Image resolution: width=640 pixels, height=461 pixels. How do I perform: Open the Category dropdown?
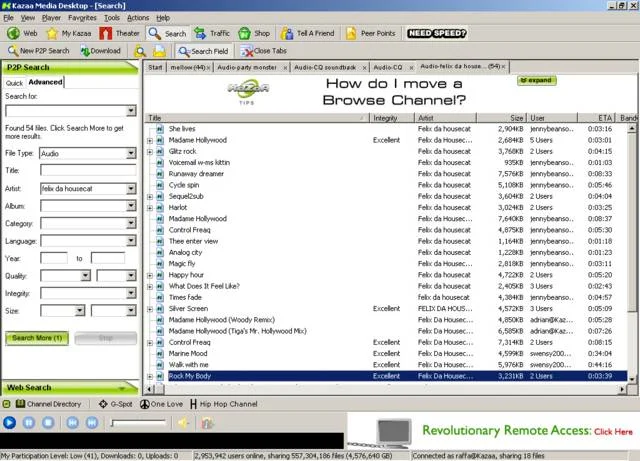[x=131, y=223]
